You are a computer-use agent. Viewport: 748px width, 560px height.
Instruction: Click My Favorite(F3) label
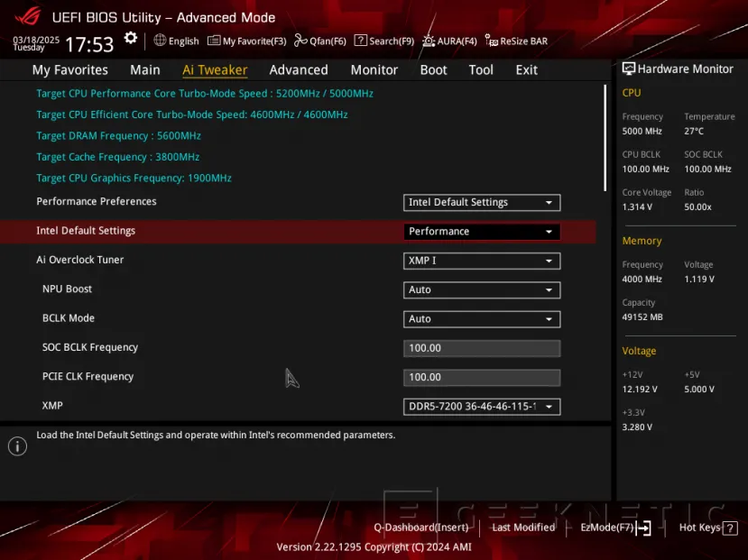tap(254, 41)
